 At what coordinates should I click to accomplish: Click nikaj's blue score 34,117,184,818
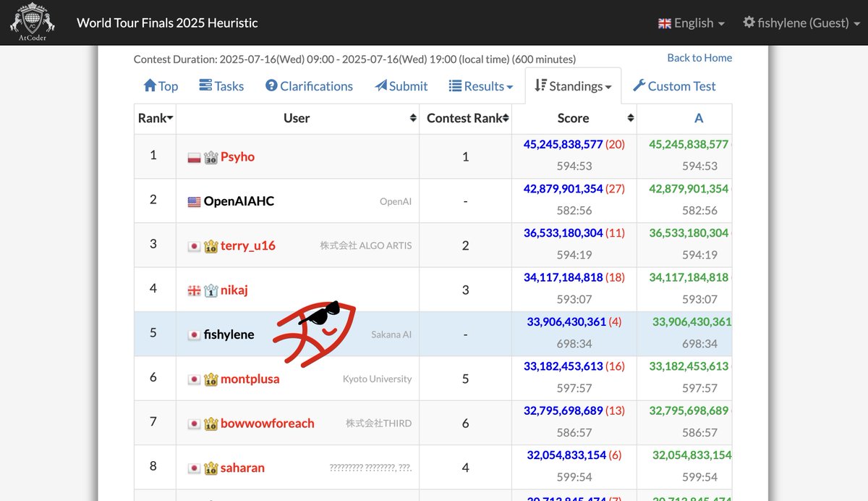[x=563, y=277]
